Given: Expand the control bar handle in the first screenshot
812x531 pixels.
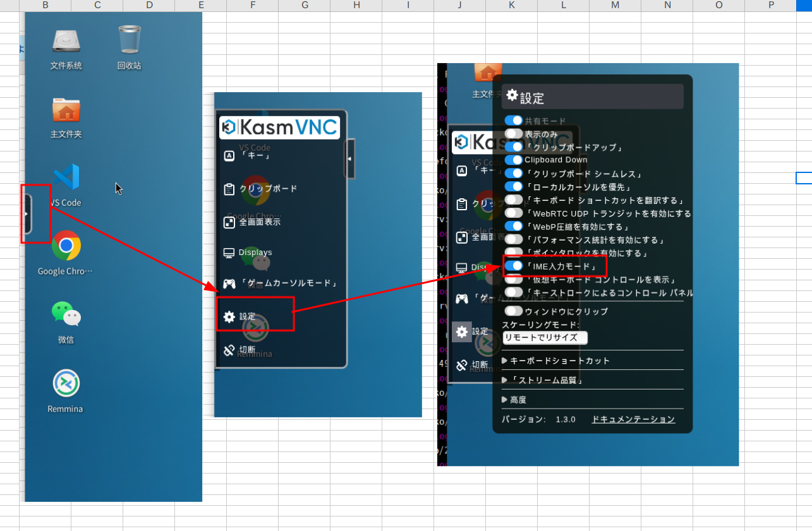Looking at the screenshot, I should [27, 213].
